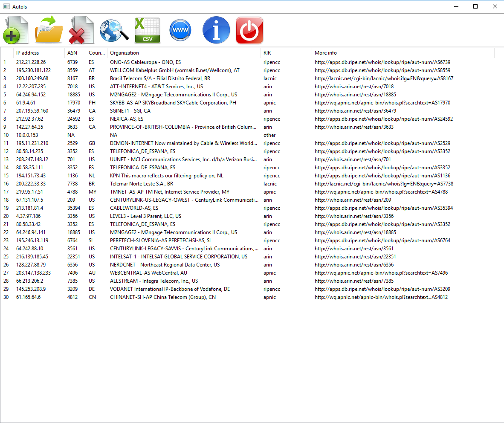The height and width of the screenshot is (423, 504).
Task: Select the ATT-INTERNET4 organization cell
Action: [156, 87]
